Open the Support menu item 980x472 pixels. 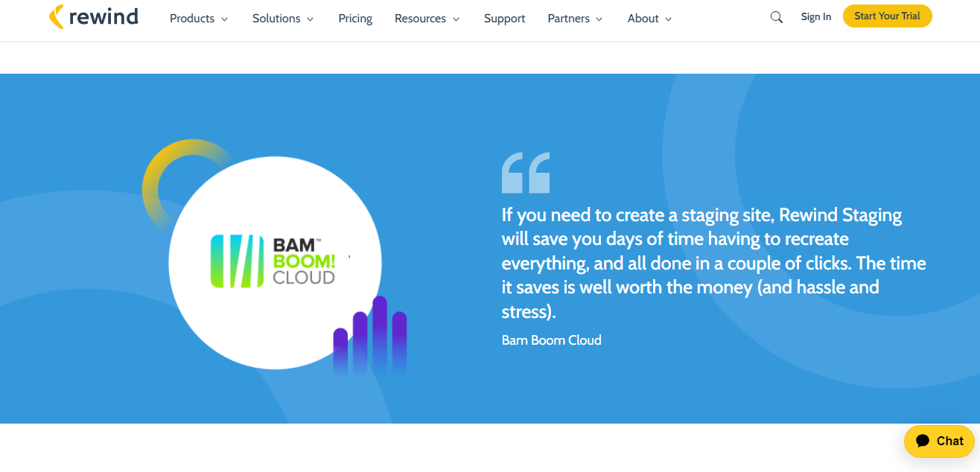[504, 19]
